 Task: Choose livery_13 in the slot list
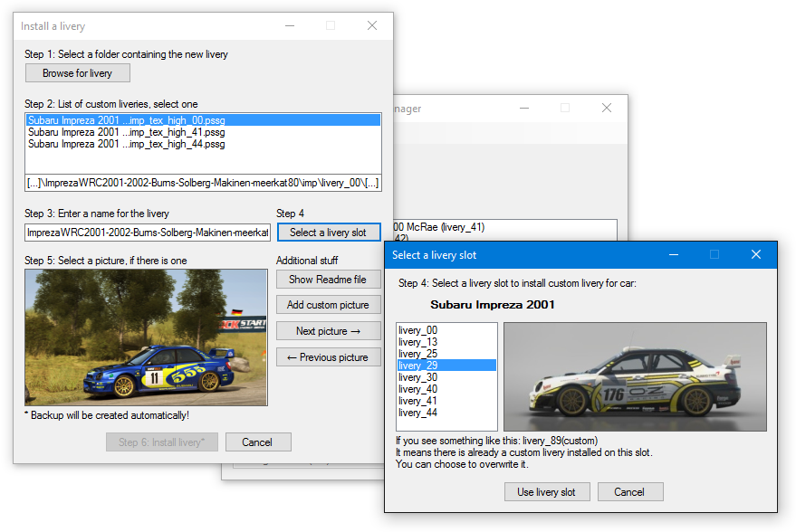(x=446, y=342)
